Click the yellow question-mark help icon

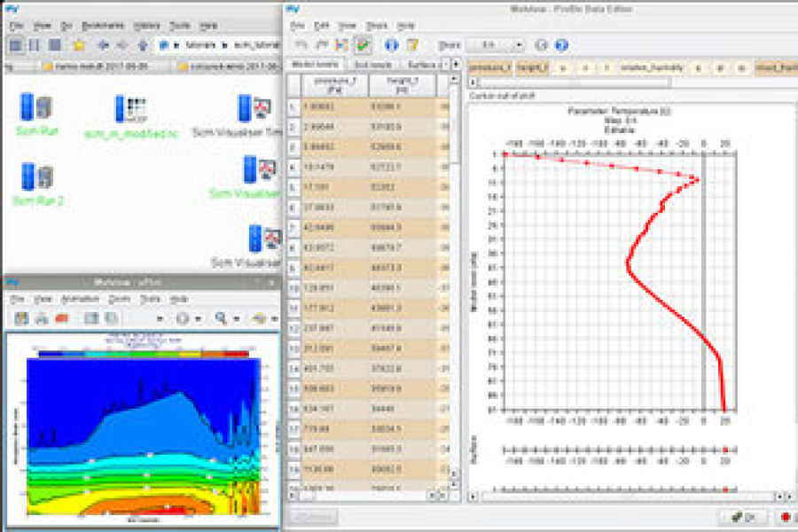[413, 44]
